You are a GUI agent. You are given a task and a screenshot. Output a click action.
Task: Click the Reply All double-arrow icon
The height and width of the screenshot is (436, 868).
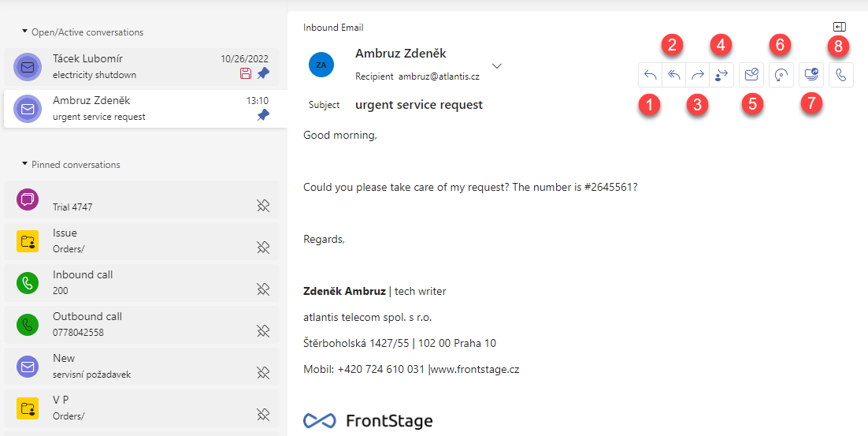(673, 76)
